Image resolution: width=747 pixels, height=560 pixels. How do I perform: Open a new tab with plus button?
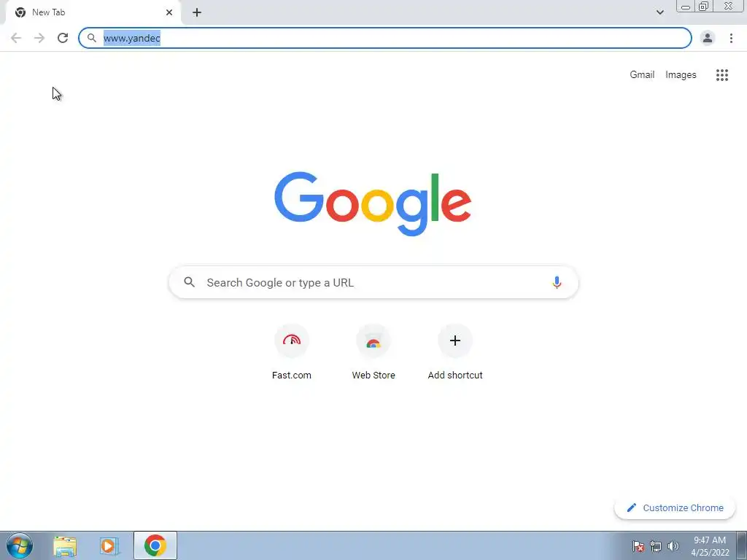pos(197,12)
